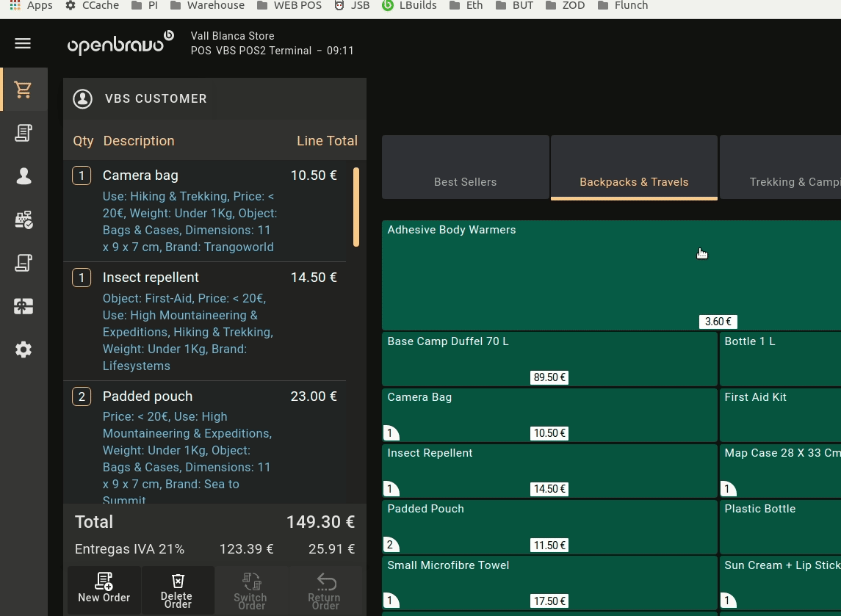841x616 pixels.
Task: Open the gift card sidebar icon
Action: 24,306
